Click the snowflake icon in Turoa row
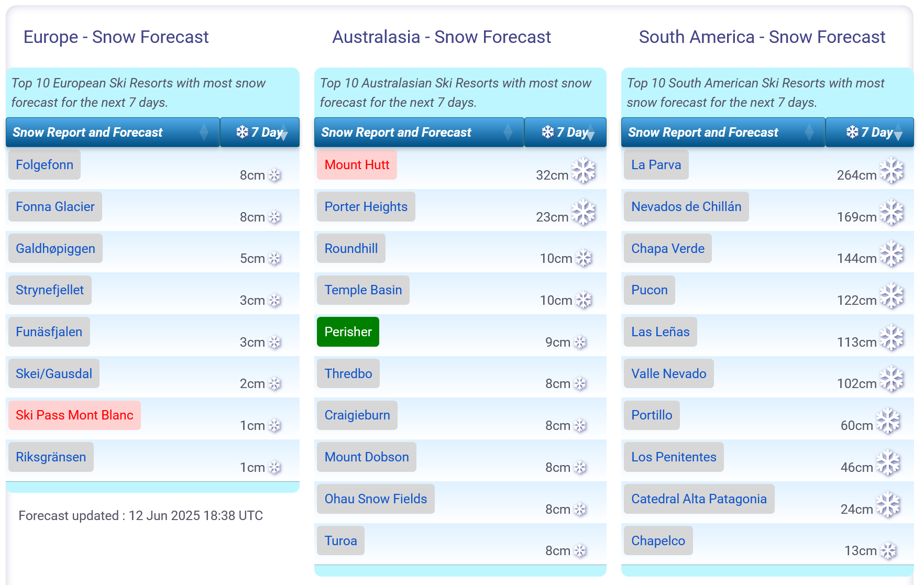 click(x=580, y=550)
